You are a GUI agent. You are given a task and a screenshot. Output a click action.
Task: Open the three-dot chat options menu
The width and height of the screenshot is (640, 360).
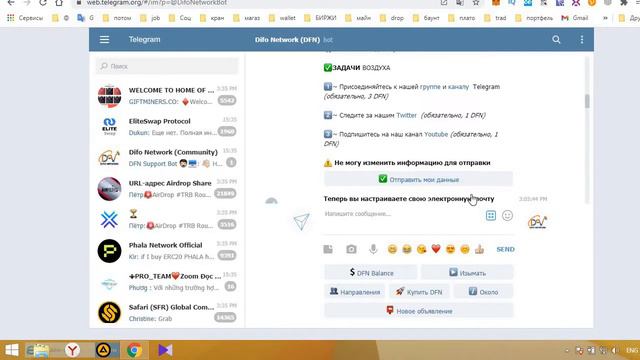coord(582,40)
